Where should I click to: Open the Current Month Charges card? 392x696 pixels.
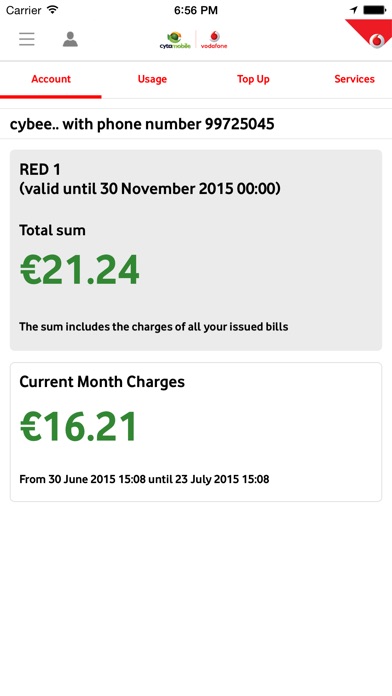(x=196, y=432)
